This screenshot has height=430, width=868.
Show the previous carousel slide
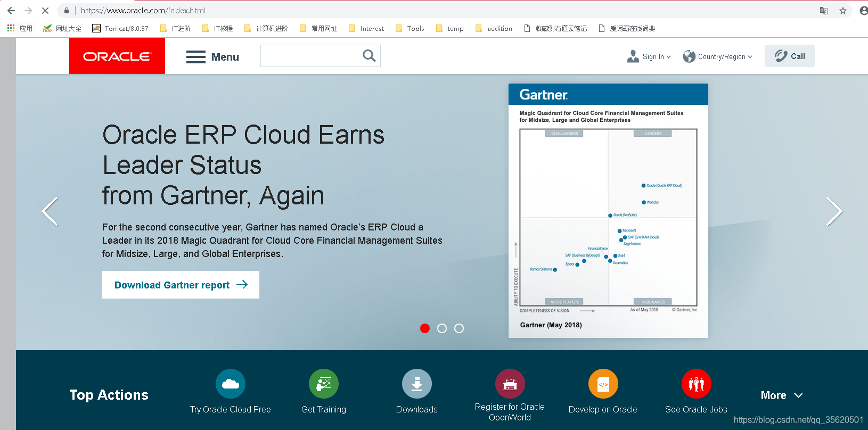pyautogui.click(x=50, y=211)
